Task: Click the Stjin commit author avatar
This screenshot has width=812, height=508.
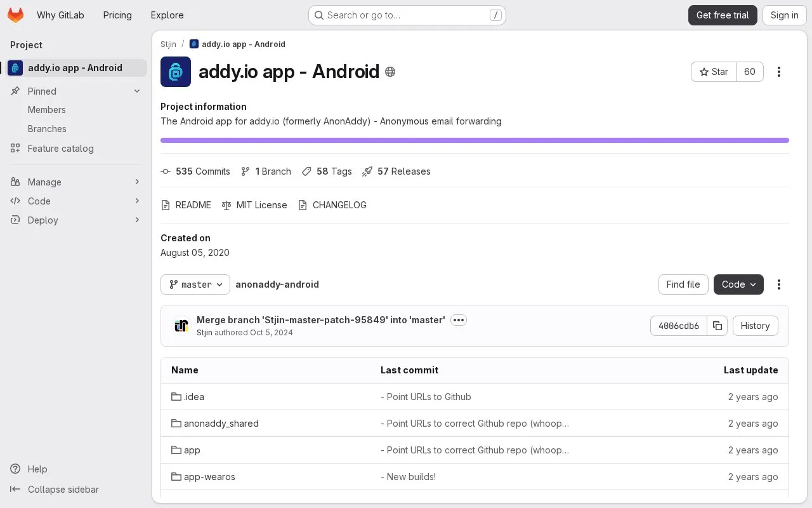Action: 181,326
